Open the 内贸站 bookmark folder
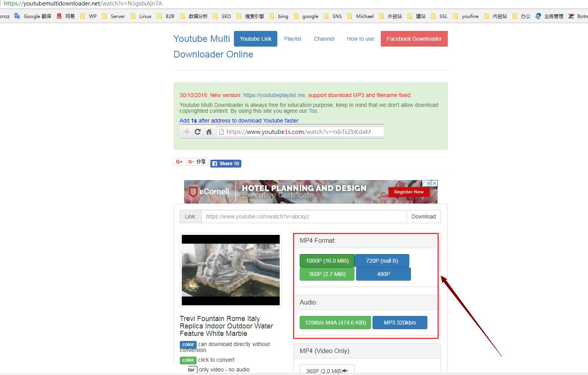 [496, 16]
